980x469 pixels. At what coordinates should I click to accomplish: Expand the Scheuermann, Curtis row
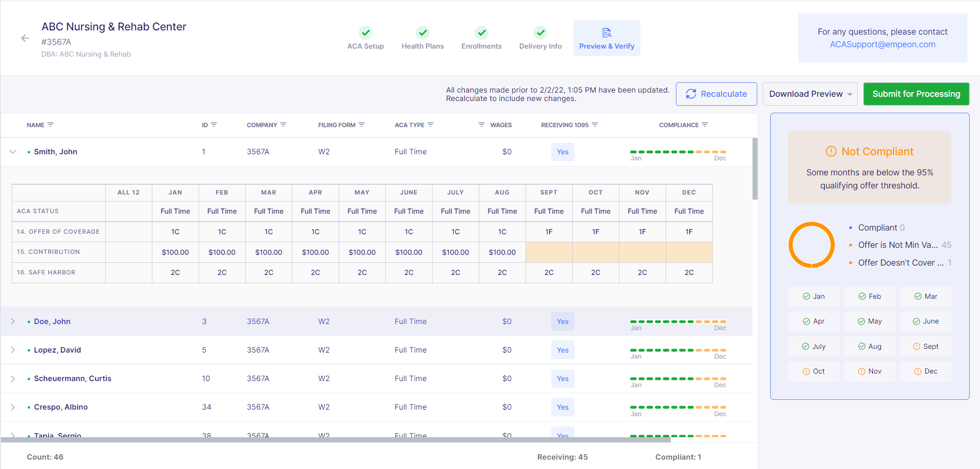coord(13,378)
